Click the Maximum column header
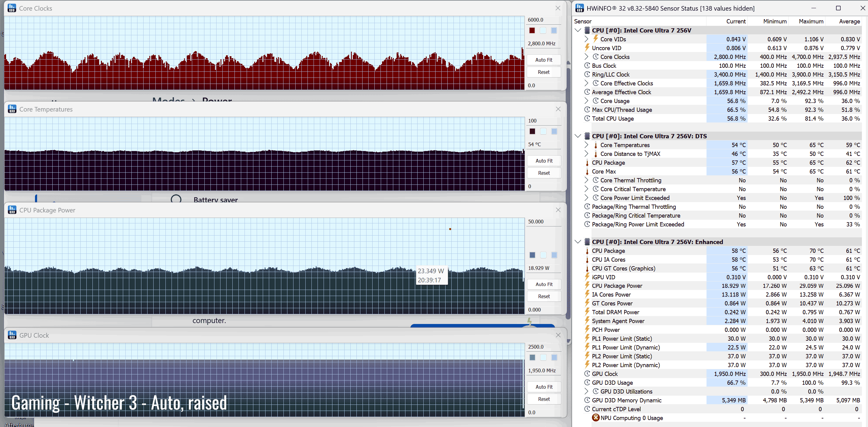This screenshot has width=868, height=427. coord(811,21)
